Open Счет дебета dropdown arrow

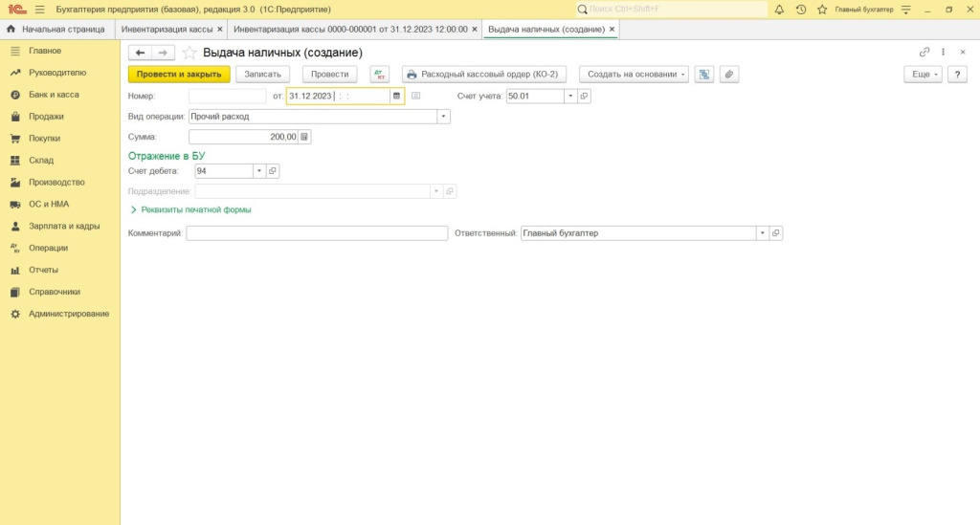tap(259, 171)
